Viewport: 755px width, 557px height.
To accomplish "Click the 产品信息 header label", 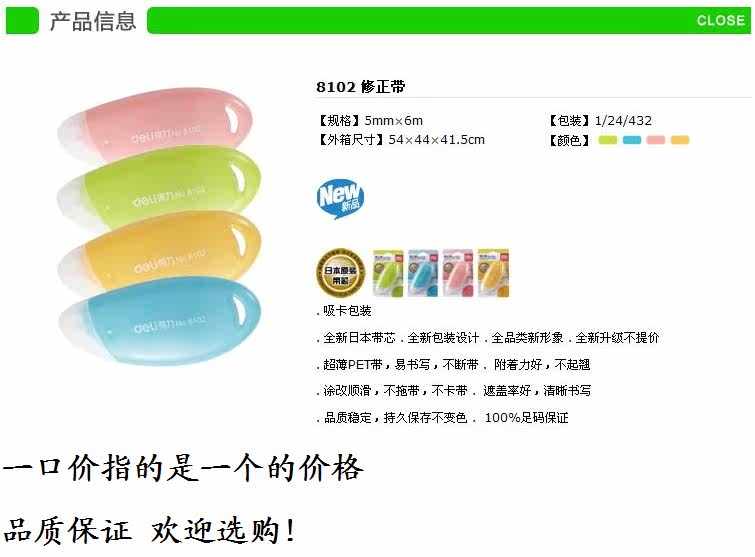I will (x=93, y=21).
